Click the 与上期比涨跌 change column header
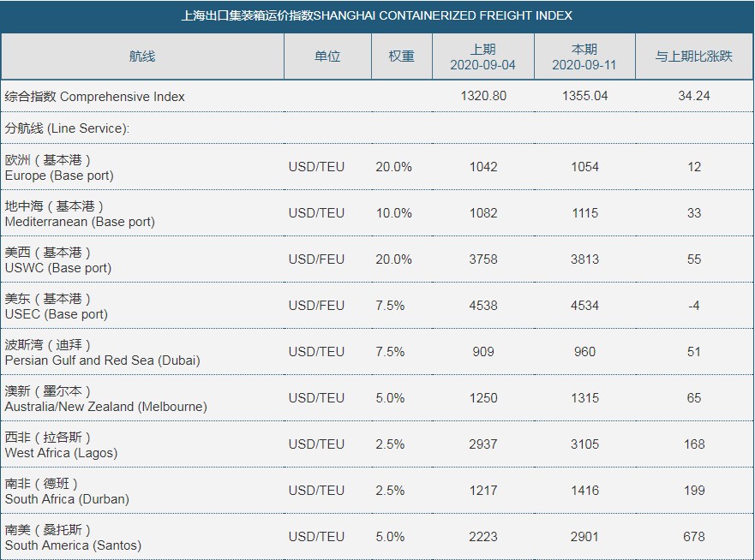The width and height of the screenshot is (755, 560). click(x=694, y=57)
